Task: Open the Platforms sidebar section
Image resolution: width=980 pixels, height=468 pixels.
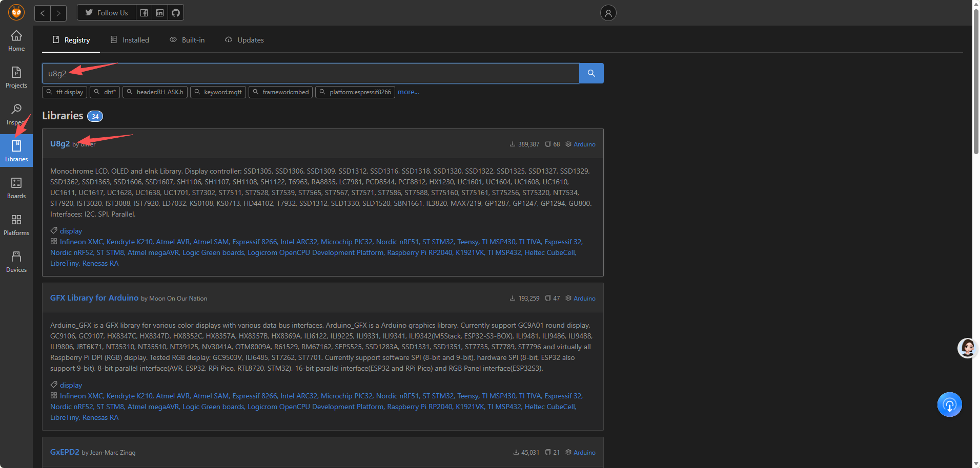Action: (x=16, y=225)
